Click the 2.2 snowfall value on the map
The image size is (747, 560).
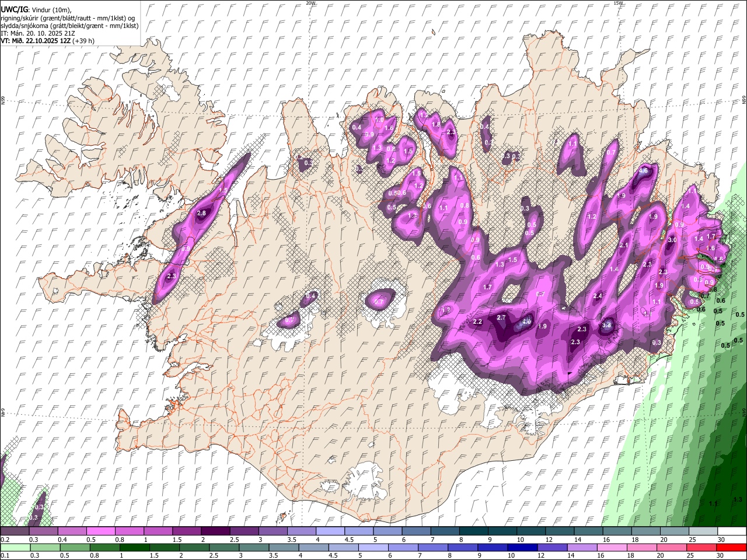pos(477,322)
